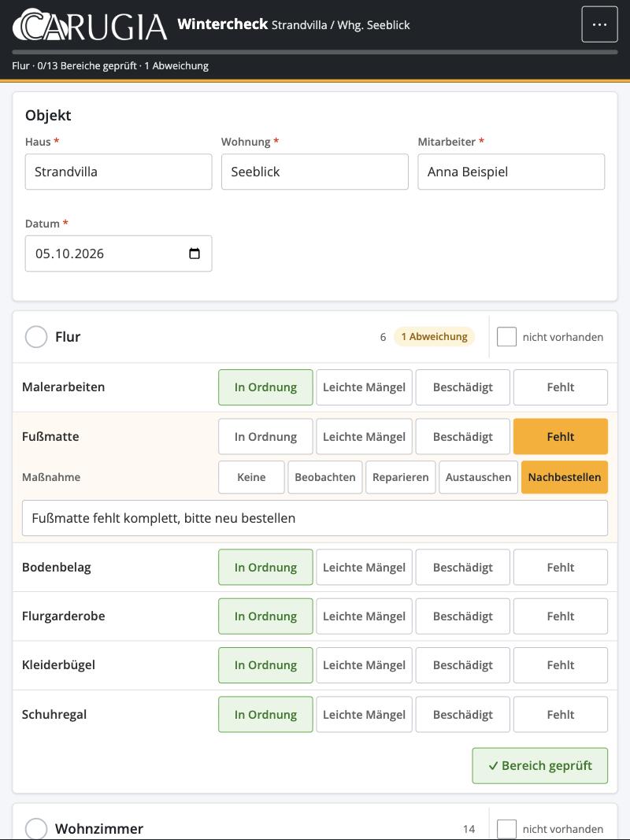Set Fußmatte to Leichte Mängel
Screen dimensions: 630x840
point(365,437)
